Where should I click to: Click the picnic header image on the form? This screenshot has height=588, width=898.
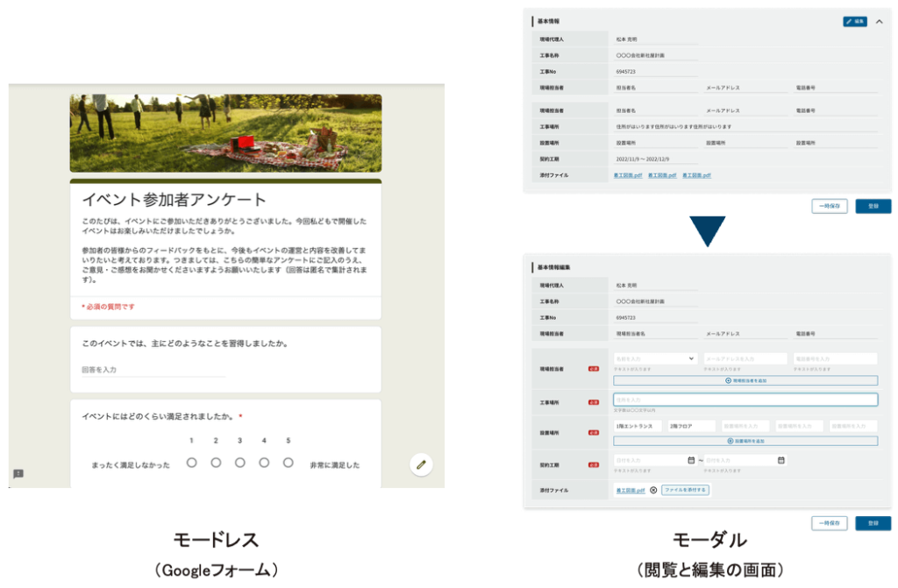pos(225,132)
